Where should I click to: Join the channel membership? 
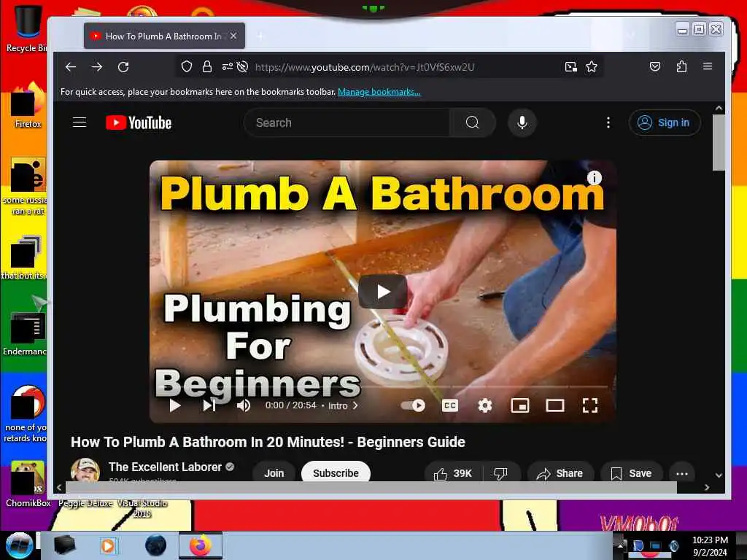pos(274,472)
